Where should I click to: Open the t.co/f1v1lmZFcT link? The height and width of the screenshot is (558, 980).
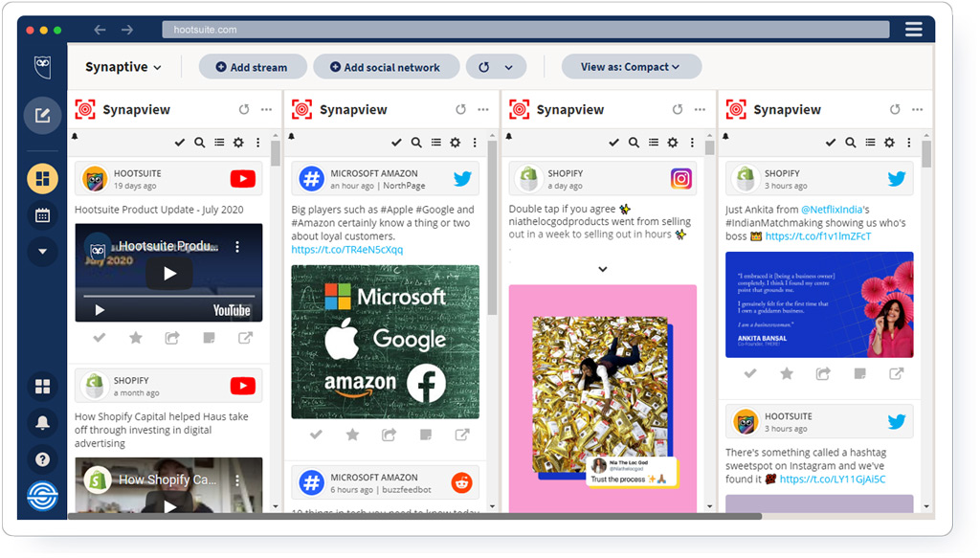point(818,236)
